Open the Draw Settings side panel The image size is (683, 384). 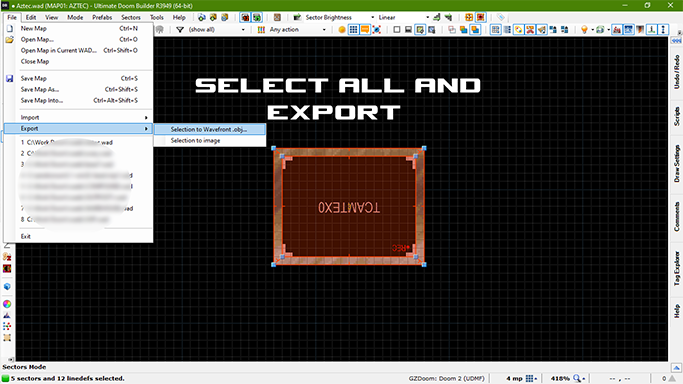(676, 164)
